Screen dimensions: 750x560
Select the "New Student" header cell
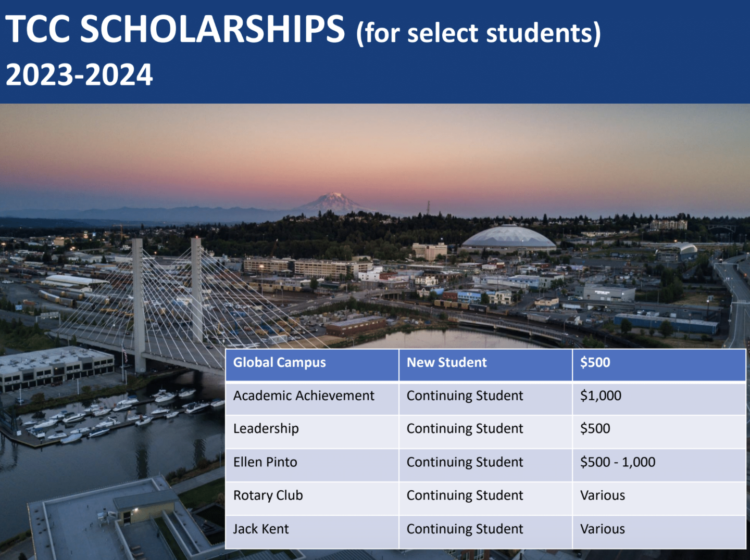(x=447, y=363)
